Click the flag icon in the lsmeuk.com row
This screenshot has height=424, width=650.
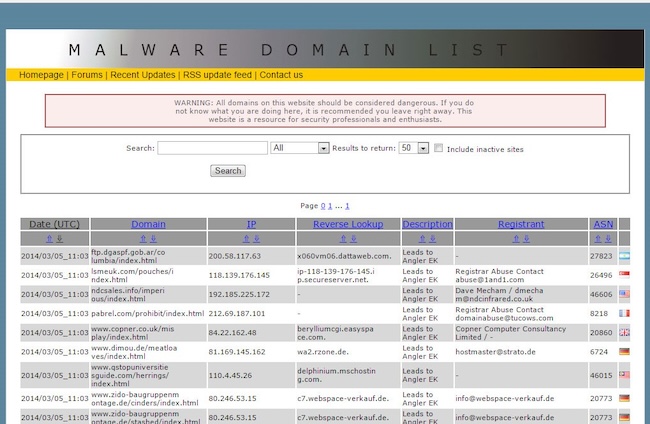[x=624, y=275]
